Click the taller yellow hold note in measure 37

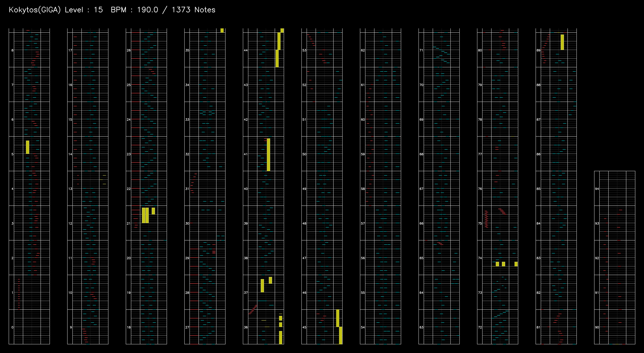[x=262, y=286]
